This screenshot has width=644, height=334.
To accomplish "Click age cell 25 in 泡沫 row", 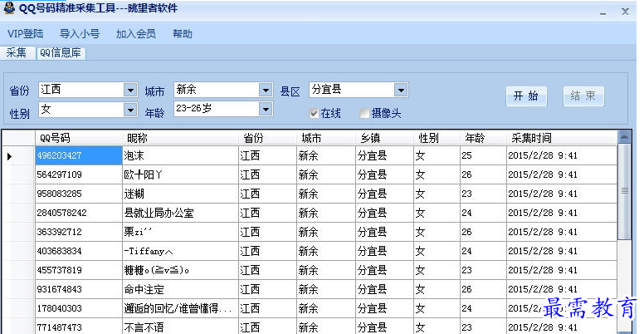I will (483, 155).
